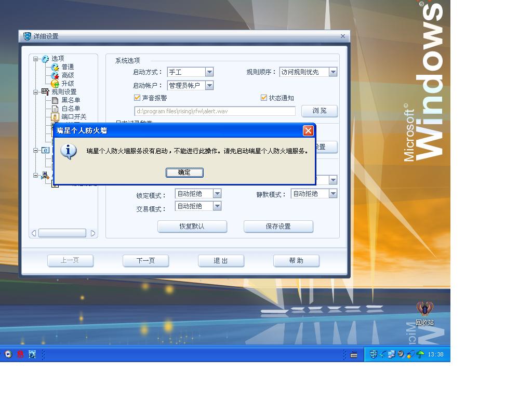The image size is (532, 399).
Task: Click the red-star gear icon beside 高级
Action: coord(55,75)
